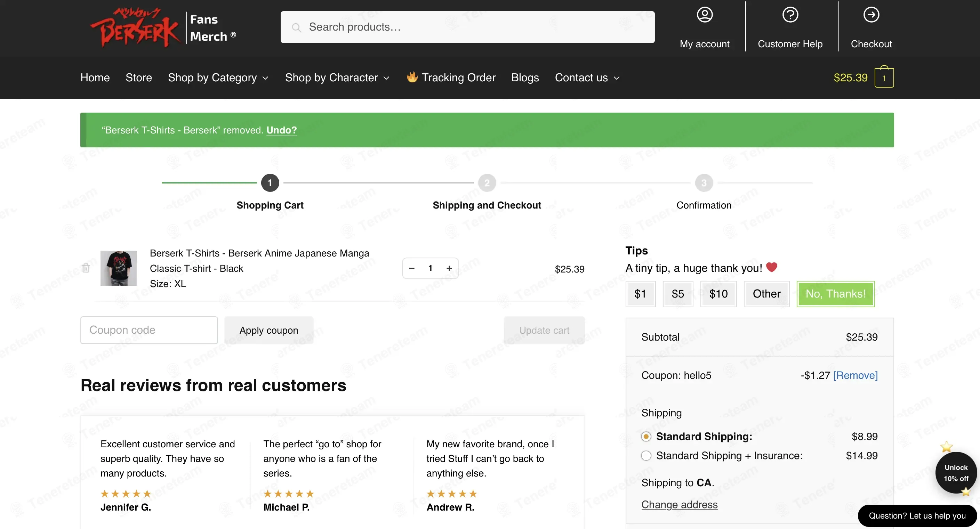
Task: Focus the Coupon code input field
Action: 149,330
